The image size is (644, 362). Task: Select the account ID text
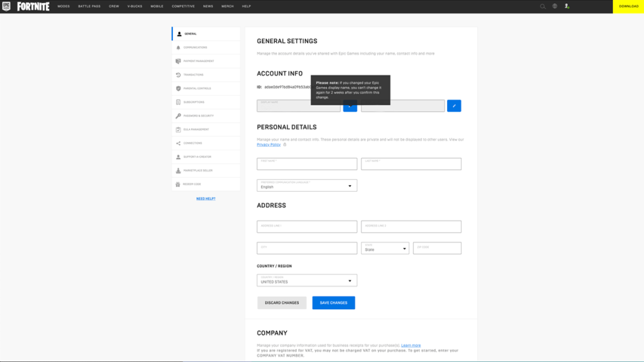[287, 87]
